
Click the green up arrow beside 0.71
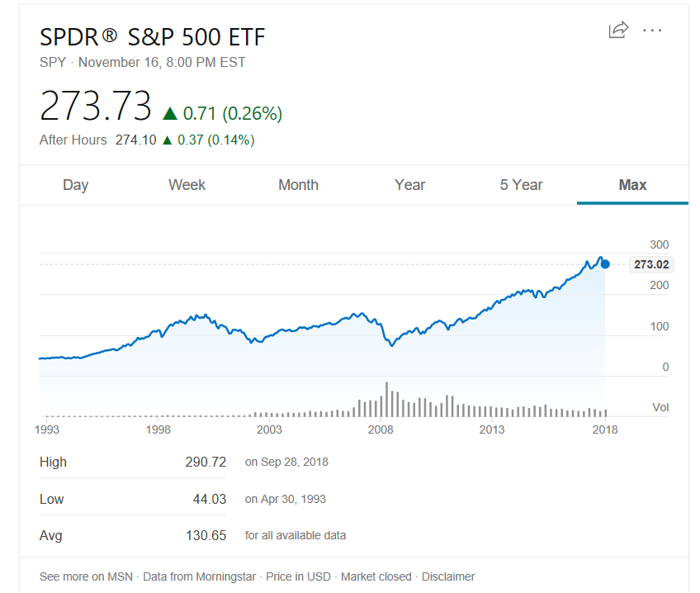coord(170,114)
